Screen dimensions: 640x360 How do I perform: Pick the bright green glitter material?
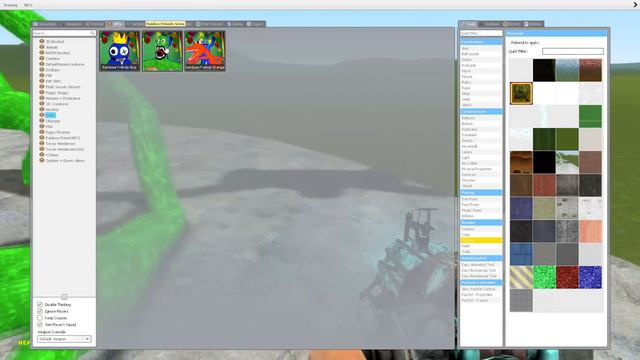[x=544, y=277]
